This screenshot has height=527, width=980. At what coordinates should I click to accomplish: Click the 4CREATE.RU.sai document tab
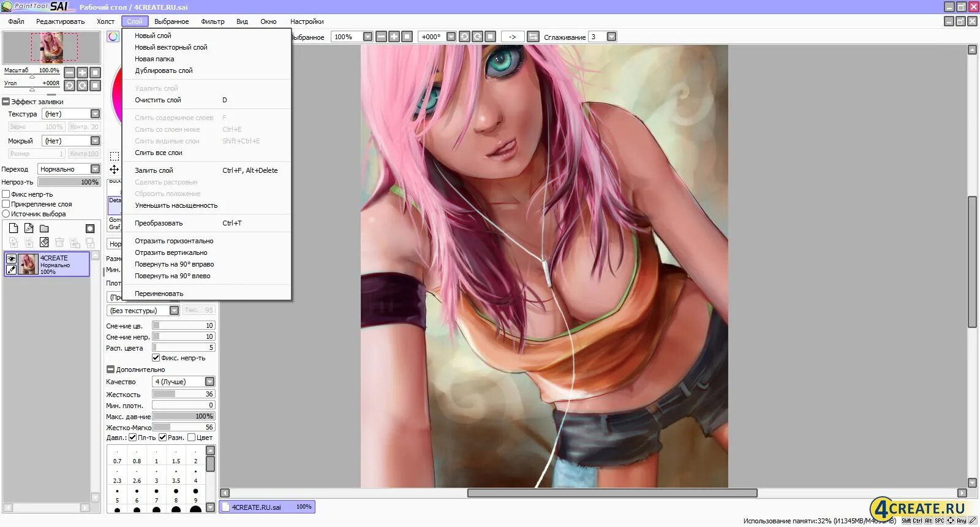(267, 507)
